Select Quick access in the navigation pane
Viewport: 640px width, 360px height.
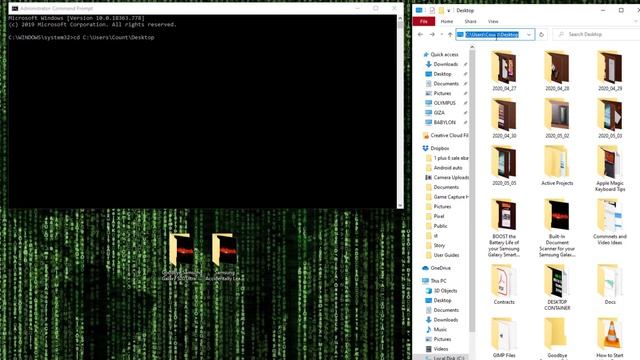tap(444, 54)
